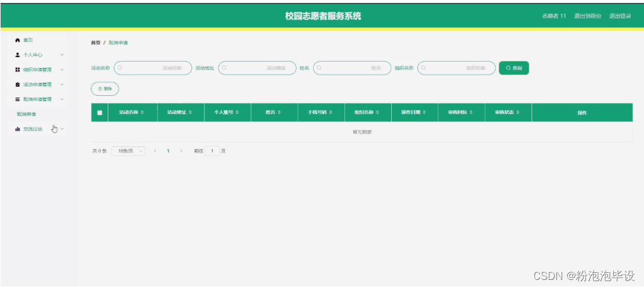Click the sort arrows on 活动地址 column
This screenshot has height=287, width=644.
point(190,112)
